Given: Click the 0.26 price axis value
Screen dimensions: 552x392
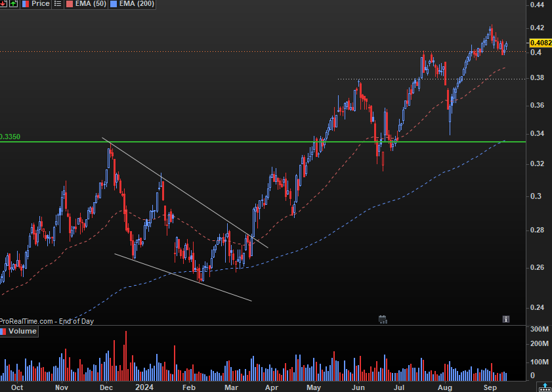Looking at the screenshot, I should 537,268.
